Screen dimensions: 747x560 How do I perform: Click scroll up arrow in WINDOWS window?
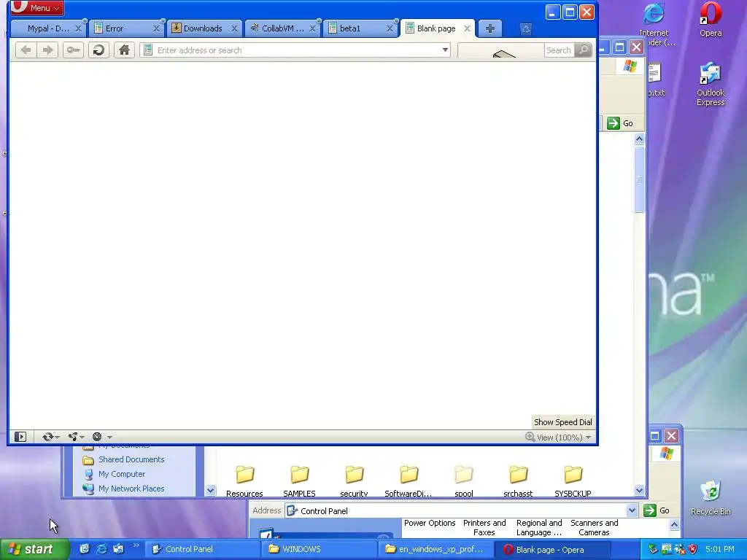click(x=639, y=139)
